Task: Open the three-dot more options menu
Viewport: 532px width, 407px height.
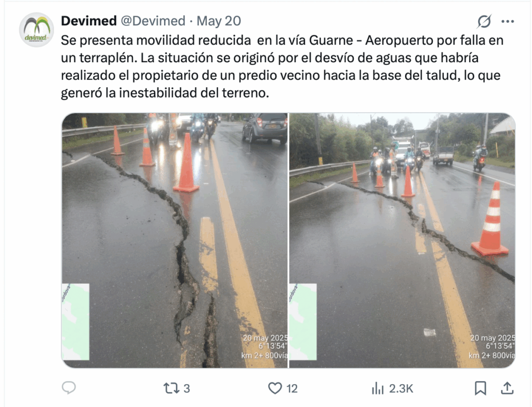Action: (508, 21)
